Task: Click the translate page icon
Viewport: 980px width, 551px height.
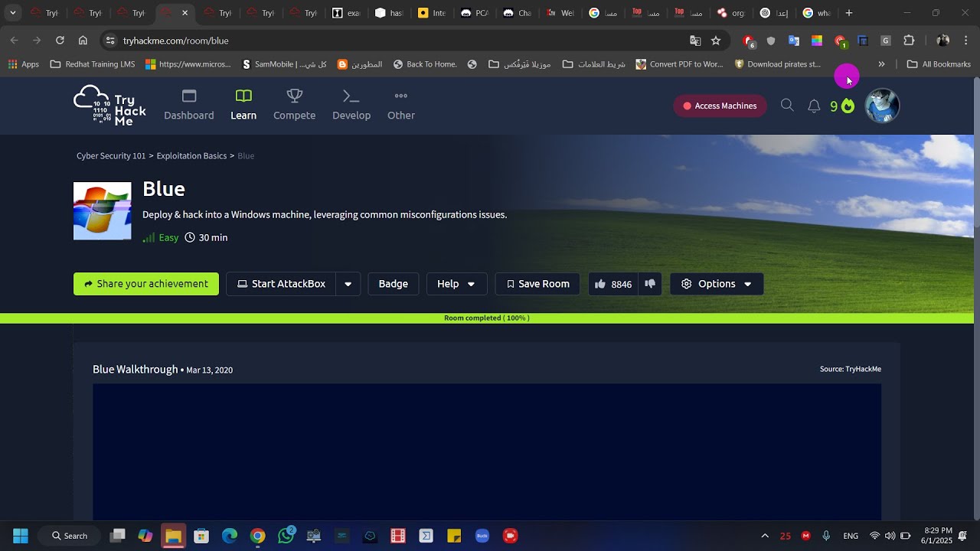Action: click(x=695, y=41)
